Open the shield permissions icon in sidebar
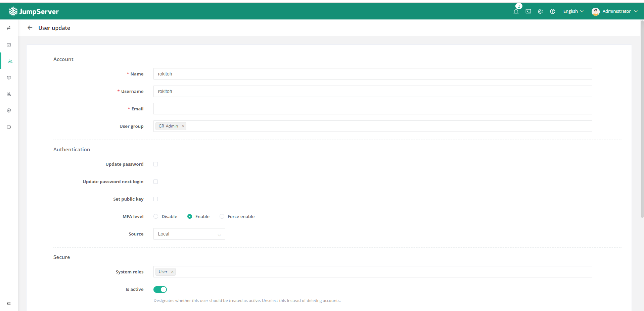644x311 pixels. click(x=9, y=110)
